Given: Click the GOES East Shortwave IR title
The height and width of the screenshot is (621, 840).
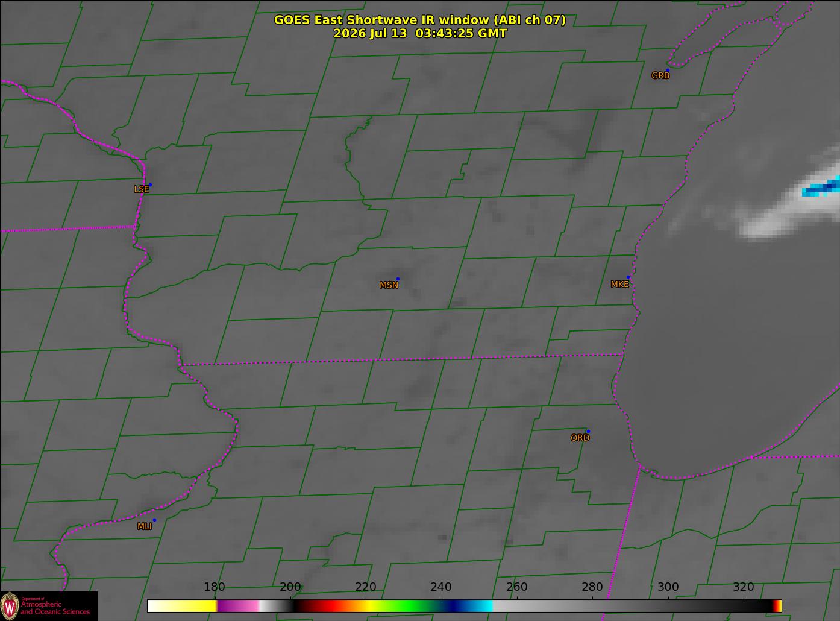Looking at the screenshot, I should (x=420, y=20).
